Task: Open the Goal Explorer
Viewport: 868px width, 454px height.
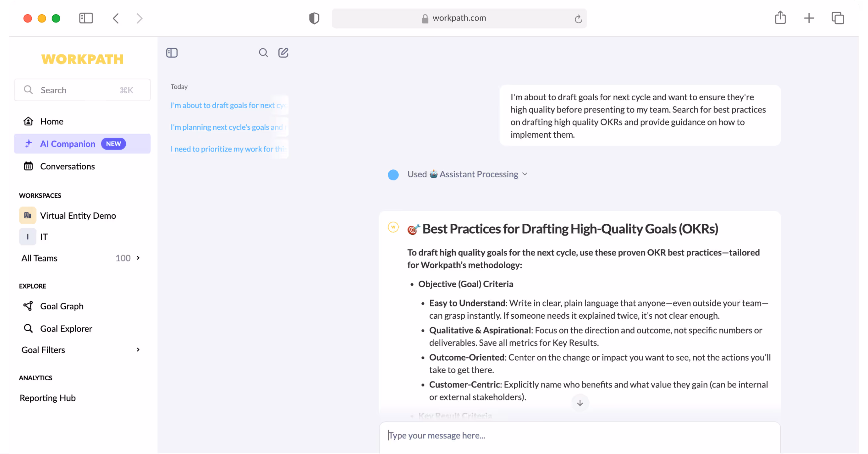Action: pos(66,329)
